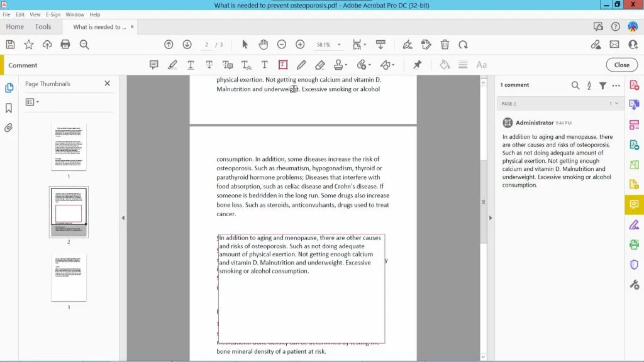
Task: Open the Add Stamp tool
Action: click(338, 64)
